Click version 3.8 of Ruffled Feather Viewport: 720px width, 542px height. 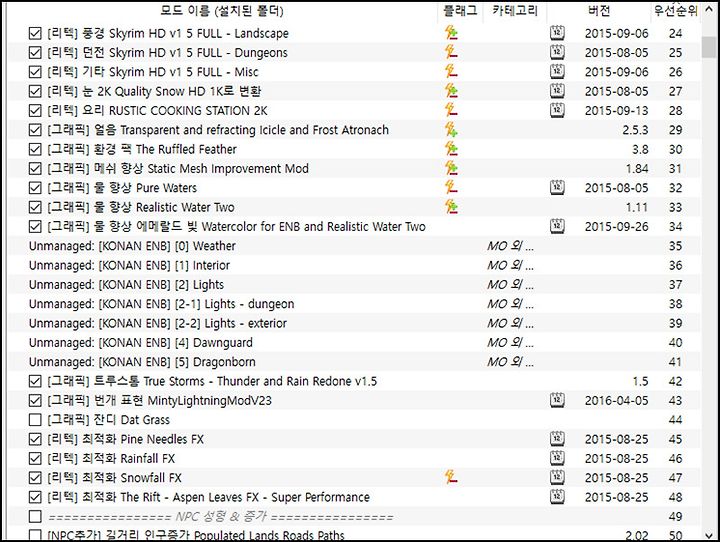click(640, 149)
